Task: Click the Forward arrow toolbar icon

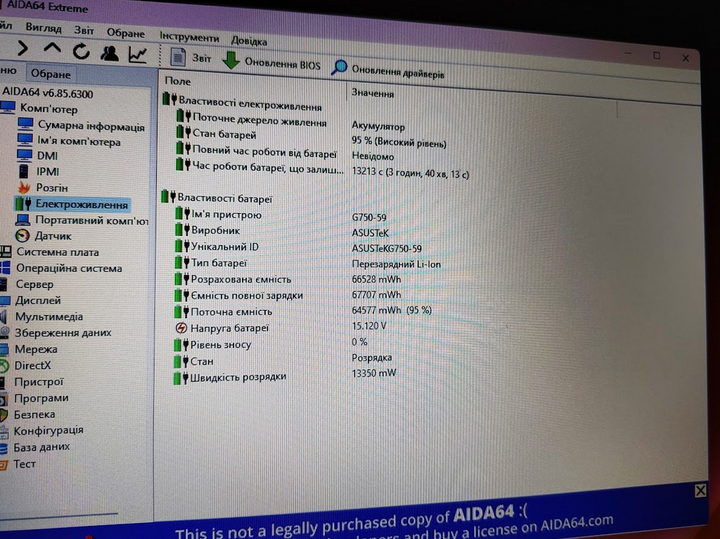Action: (x=22, y=48)
